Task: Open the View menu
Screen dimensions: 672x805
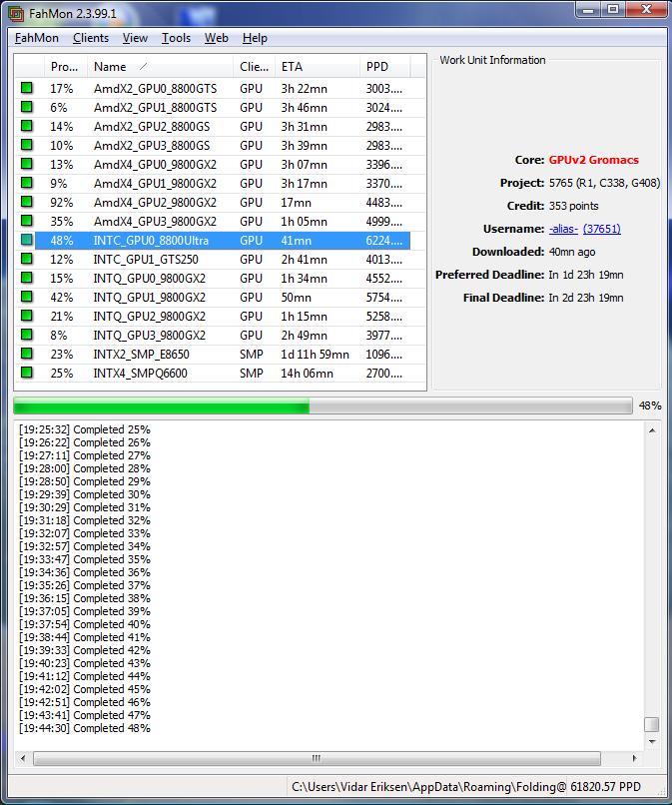Action: 135,38
